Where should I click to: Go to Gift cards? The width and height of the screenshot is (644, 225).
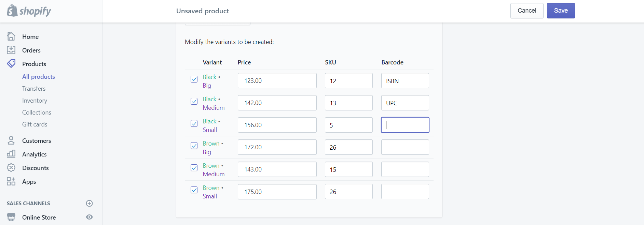35,124
